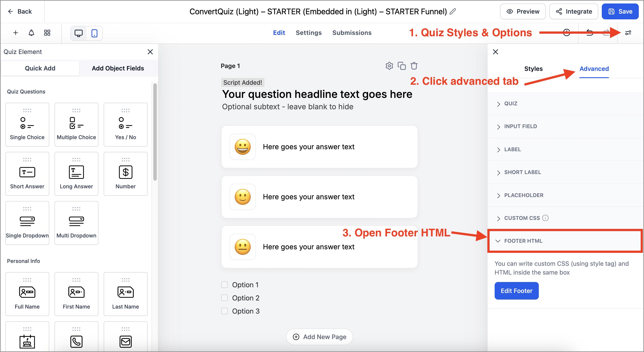The height and width of the screenshot is (352, 644).
Task: Open the Submissions tab
Action: point(351,33)
